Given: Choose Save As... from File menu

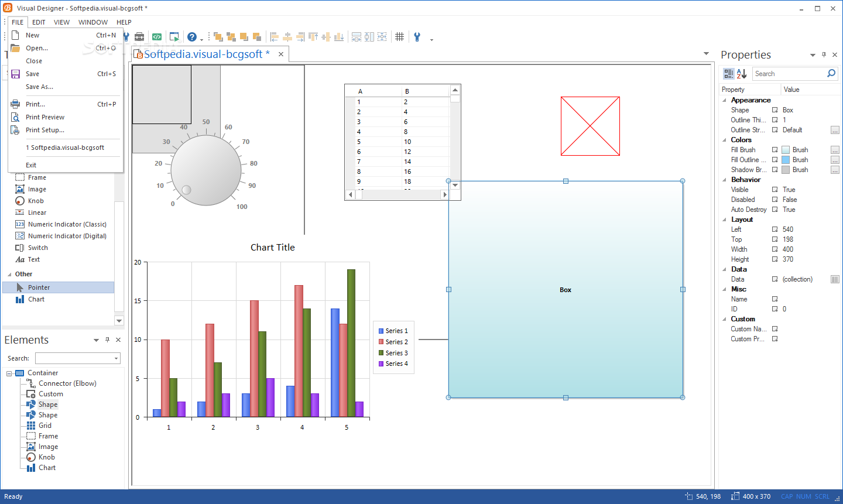Looking at the screenshot, I should point(66,87).
